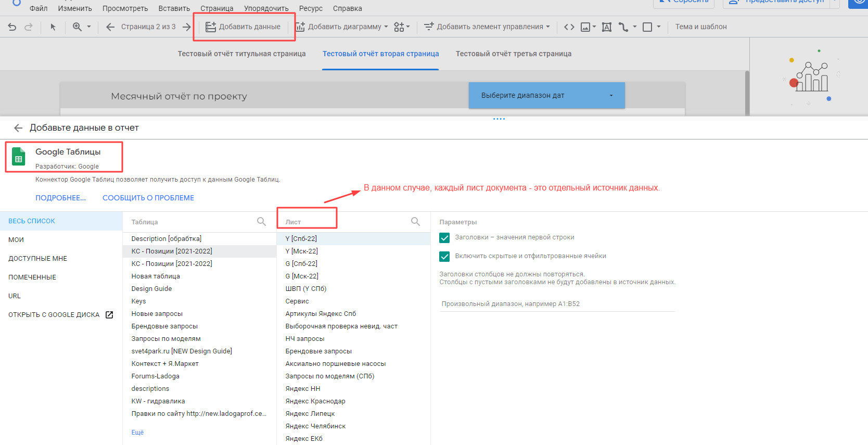
Task: Go to the previous report page
Action: click(x=110, y=27)
